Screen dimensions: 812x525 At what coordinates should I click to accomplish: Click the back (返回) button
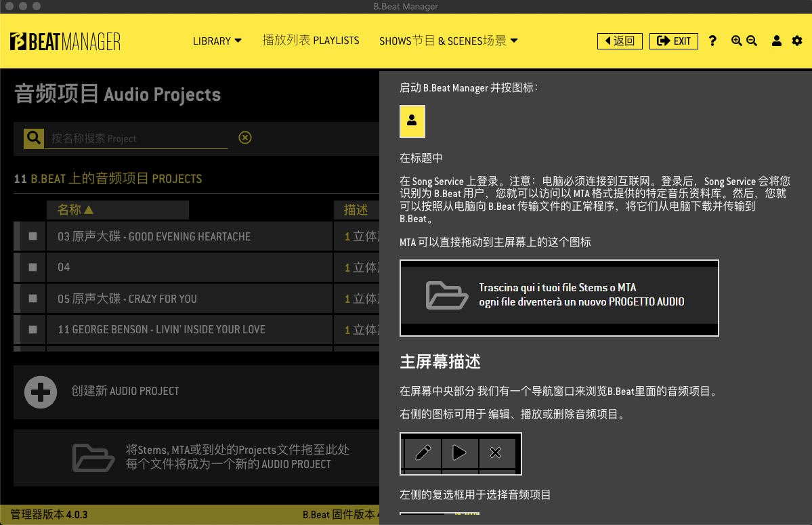(620, 41)
